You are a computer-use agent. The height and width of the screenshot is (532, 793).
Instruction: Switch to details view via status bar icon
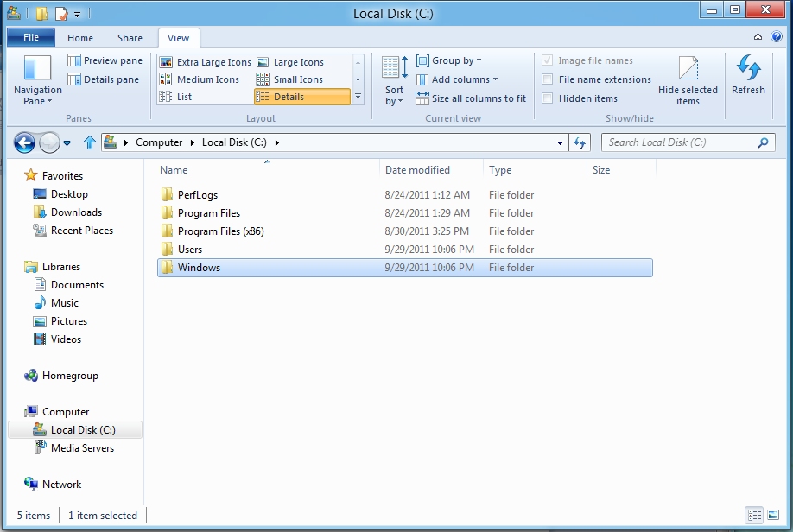tap(755, 516)
